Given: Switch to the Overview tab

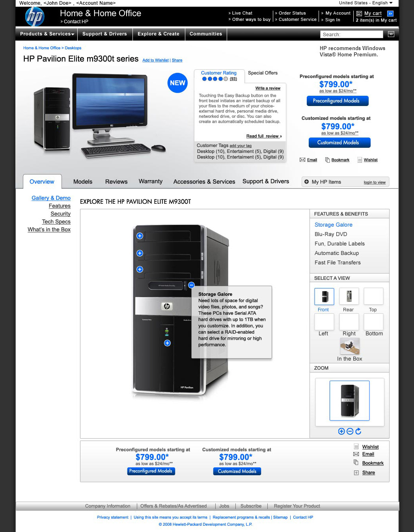Looking at the screenshot, I should pyautogui.click(x=42, y=182).
